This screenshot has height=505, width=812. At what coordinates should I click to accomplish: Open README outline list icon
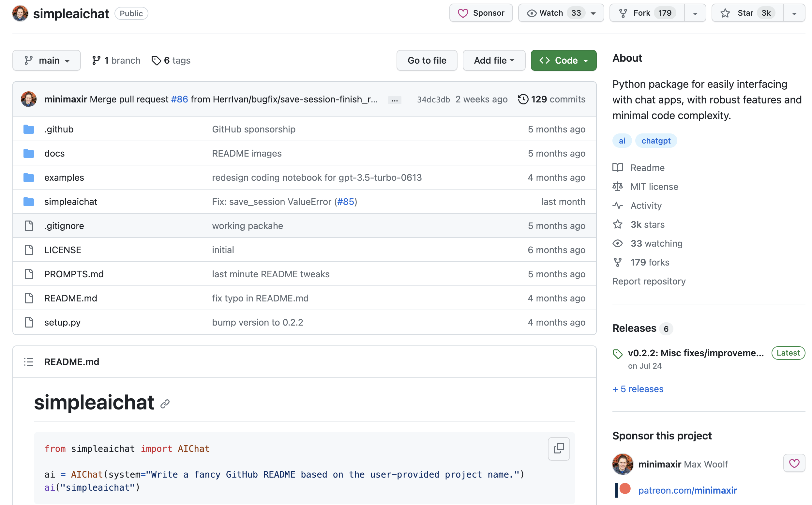click(29, 362)
